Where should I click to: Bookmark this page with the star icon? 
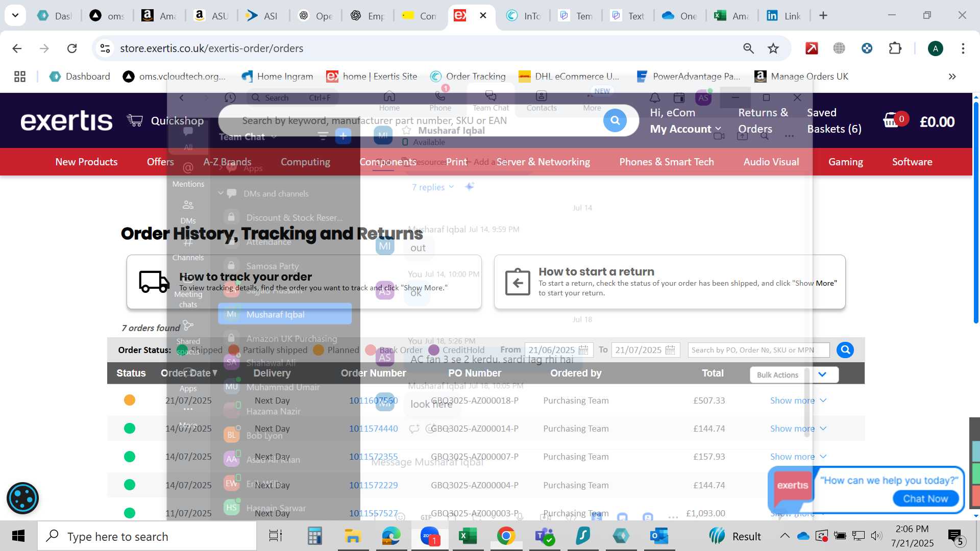pos(773,48)
